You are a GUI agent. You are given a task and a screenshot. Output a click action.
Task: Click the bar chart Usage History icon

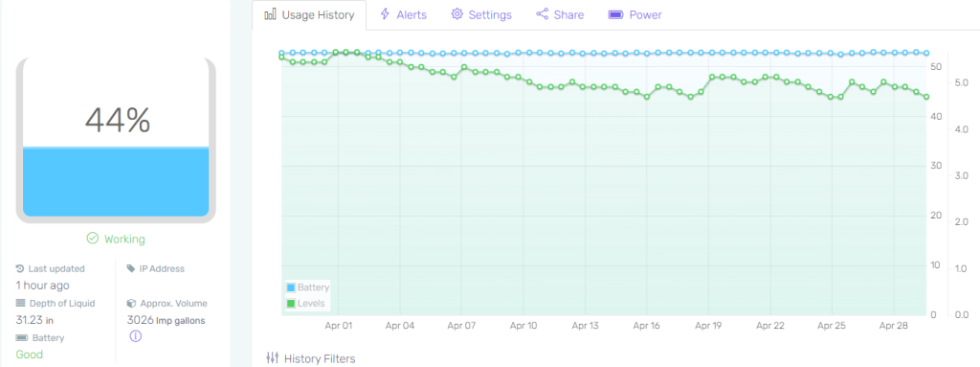point(271,14)
